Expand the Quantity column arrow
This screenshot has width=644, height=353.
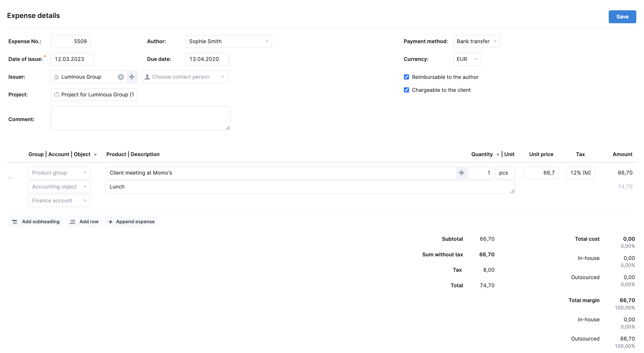[x=498, y=155]
